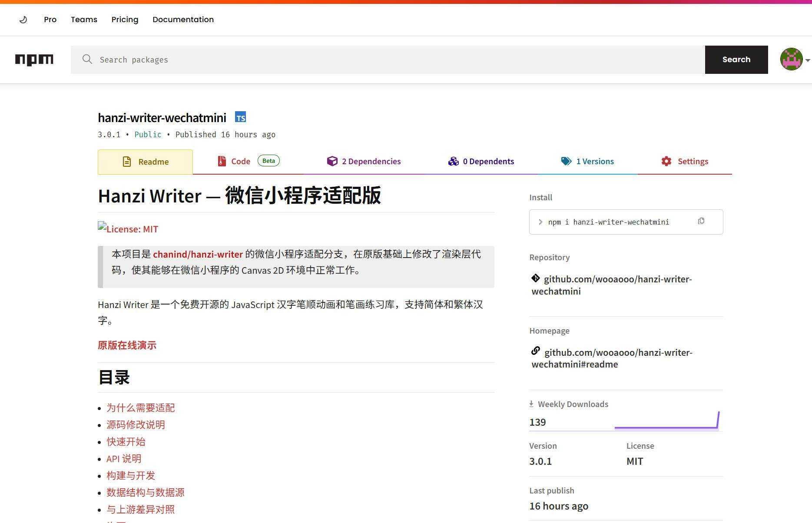Open the user avatar menu
The height and width of the screenshot is (523, 812).
pos(791,59)
